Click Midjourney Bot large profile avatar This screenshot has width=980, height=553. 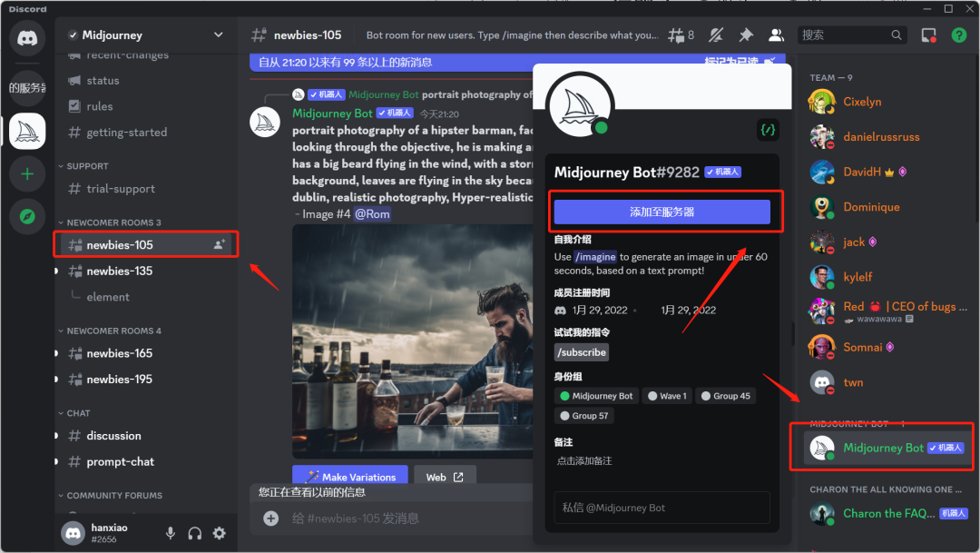[x=579, y=105]
